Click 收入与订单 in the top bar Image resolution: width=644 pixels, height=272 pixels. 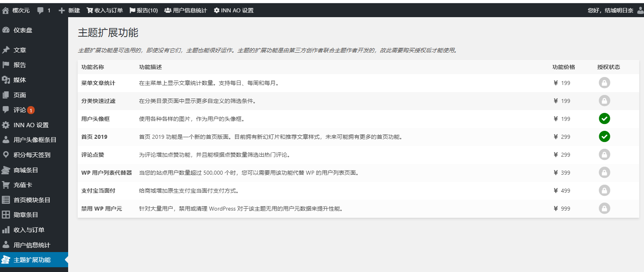105,10
